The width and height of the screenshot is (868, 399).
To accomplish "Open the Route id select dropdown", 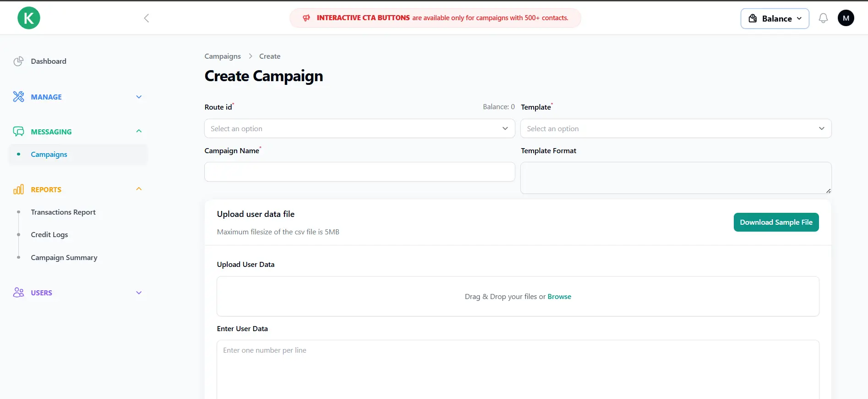I will click(360, 128).
